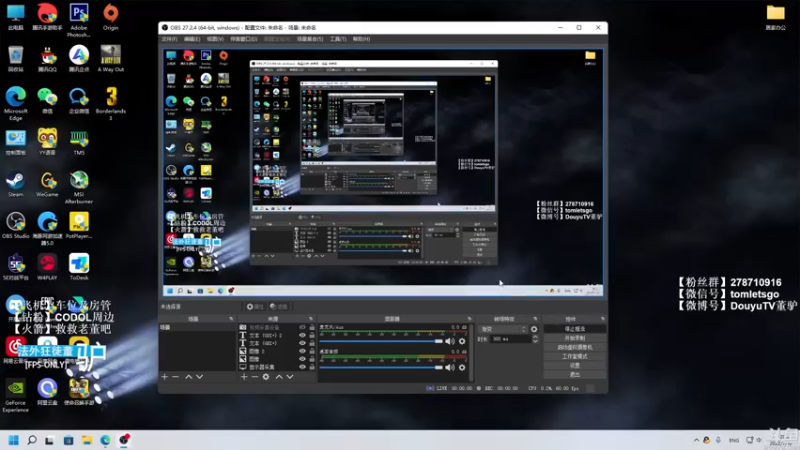Toggle visibility of the 文本 (GDI+) 2 source

[302, 335]
